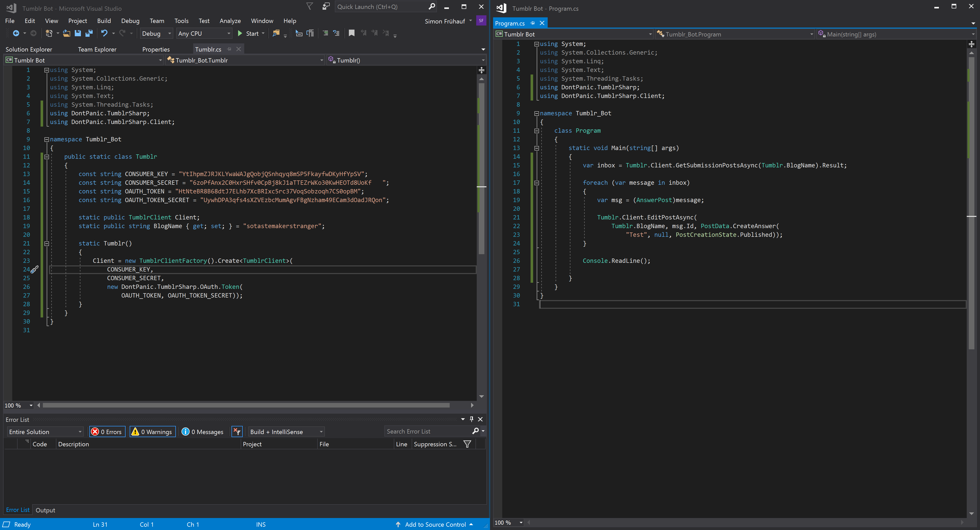
Task: Click the Save All icon
Action: (89, 33)
